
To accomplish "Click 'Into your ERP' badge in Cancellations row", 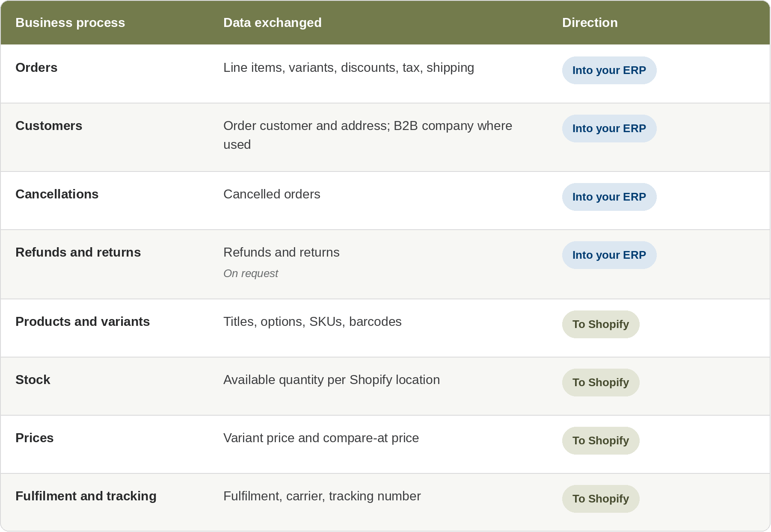I will pos(609,197).
